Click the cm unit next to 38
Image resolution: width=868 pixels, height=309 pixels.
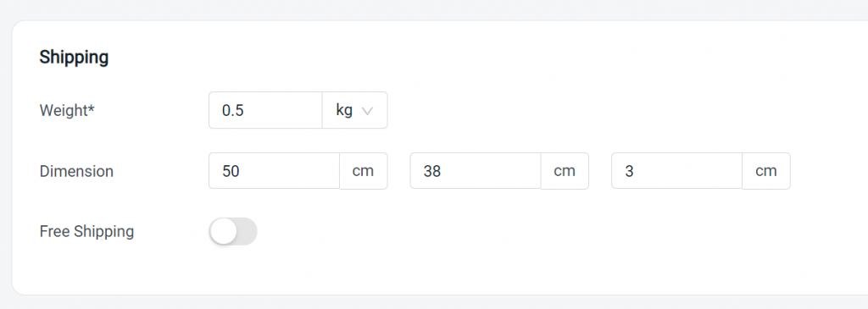pyautogui.click(x=565, y=171)
